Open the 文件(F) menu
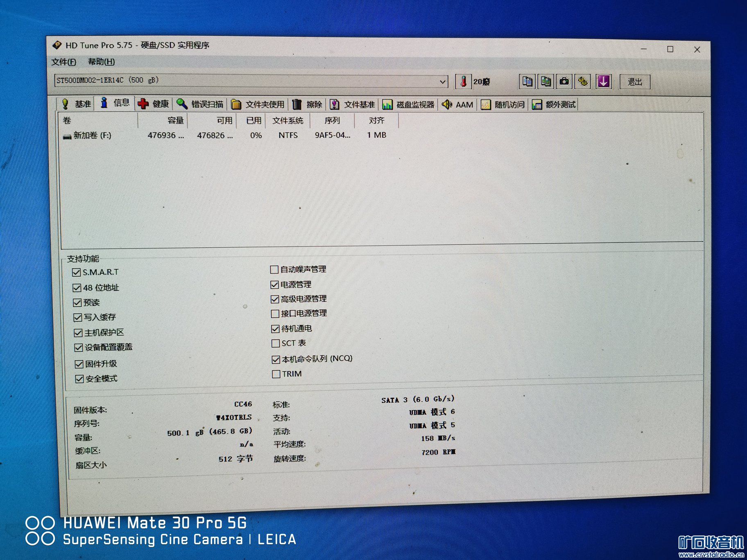 coord(64,62)
